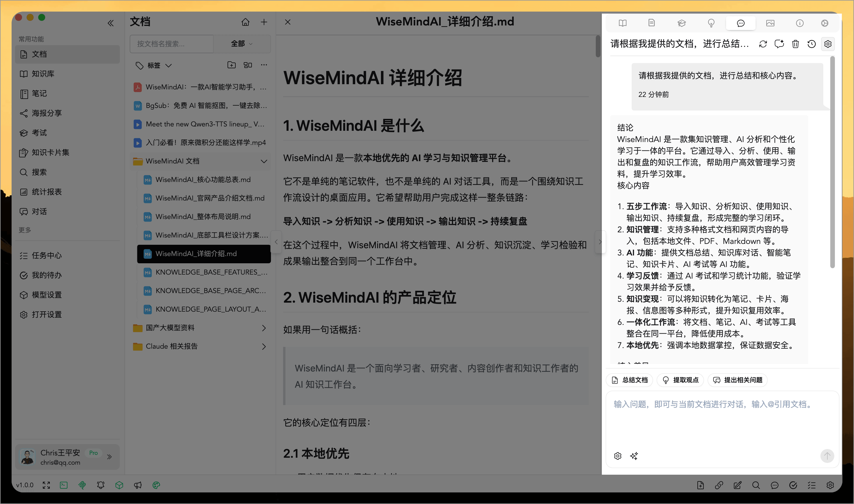Click the 提出相关问题 button
The width and height of the screenshot is (854, 504).
[x=737, y=380]
